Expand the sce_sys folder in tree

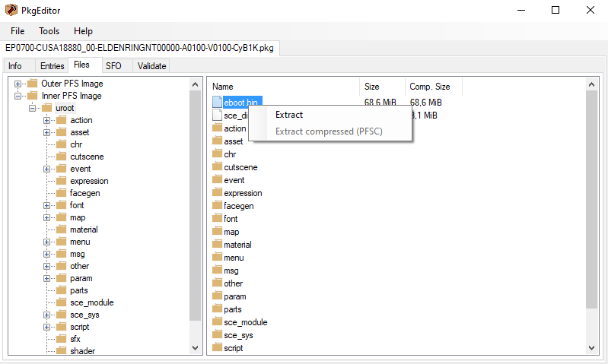pyautogui.click(x=46, y=315)
